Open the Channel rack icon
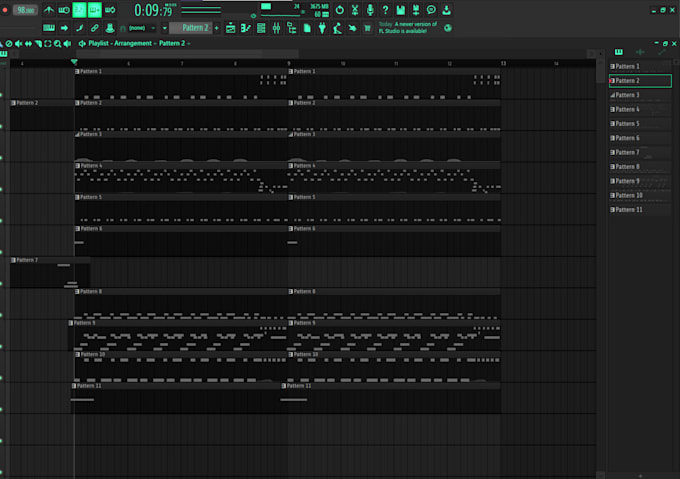Screen dimensions: 680x479 pyautogui.click(x=261, y=28)
